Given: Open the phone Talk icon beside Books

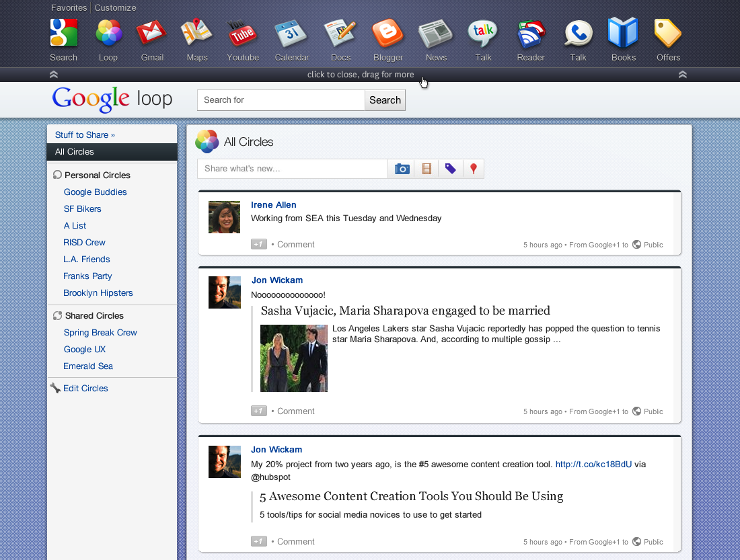Looking at the screenshot, I should tap(578, 34).
